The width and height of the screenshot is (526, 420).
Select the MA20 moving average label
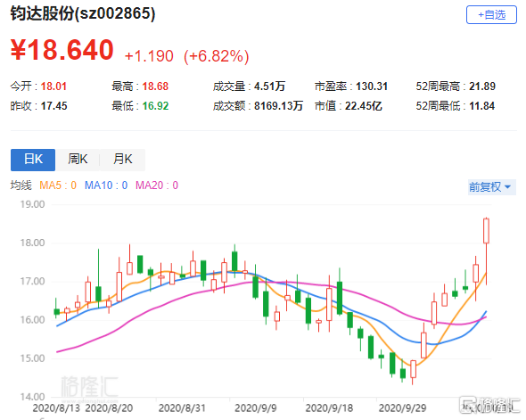[x=157, y=185]
